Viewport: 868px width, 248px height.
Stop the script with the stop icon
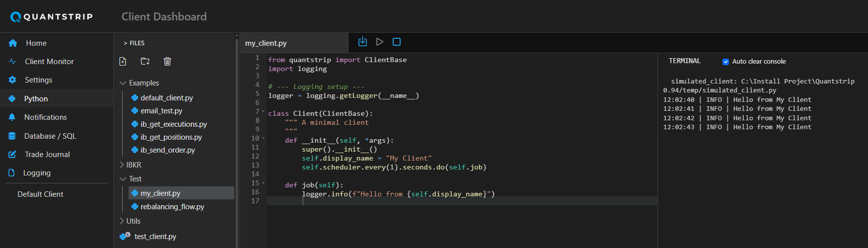pos(397,42)
